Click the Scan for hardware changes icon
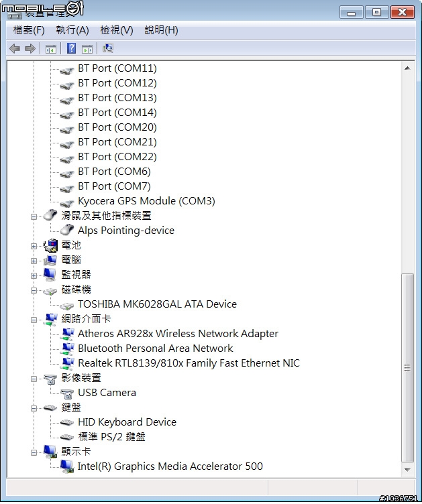Image resolution: width=422 pixels, height=504 pixels. click(108, 48)
